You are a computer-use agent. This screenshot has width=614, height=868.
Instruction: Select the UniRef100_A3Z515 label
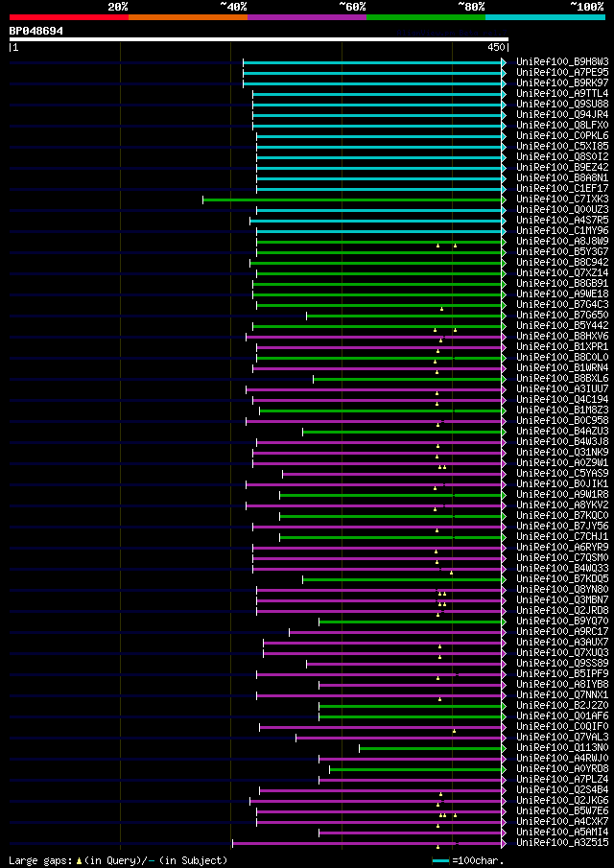tap(562, 843)
